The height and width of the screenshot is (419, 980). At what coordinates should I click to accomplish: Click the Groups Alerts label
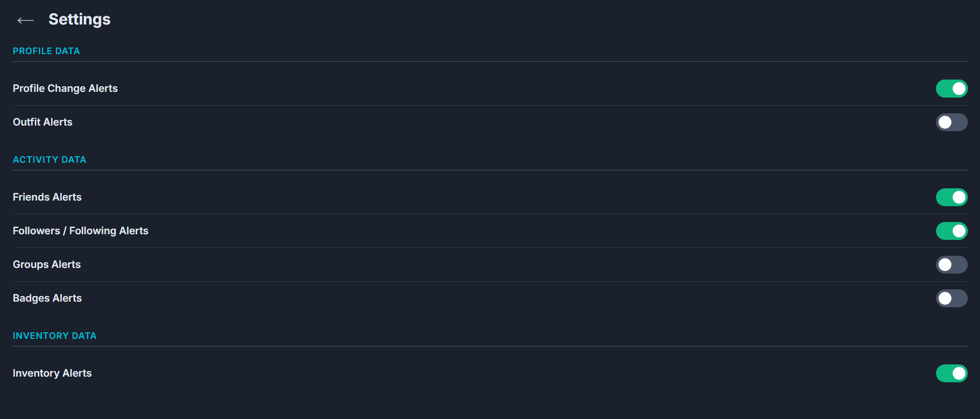click(46, 264)
